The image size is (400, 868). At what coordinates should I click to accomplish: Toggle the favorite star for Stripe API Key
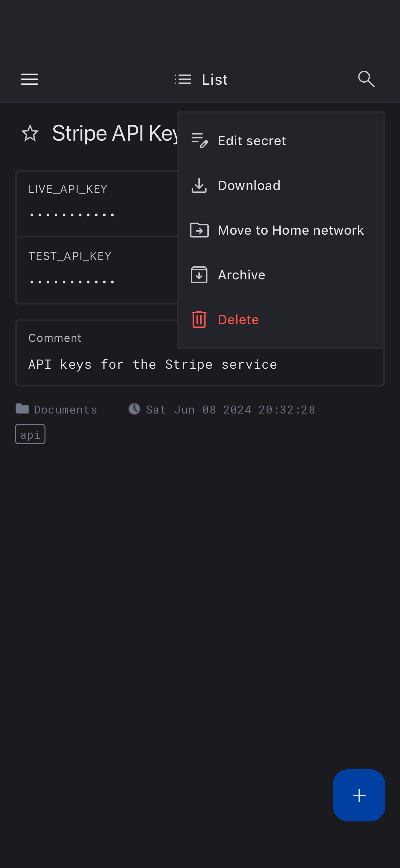[30, 133]
